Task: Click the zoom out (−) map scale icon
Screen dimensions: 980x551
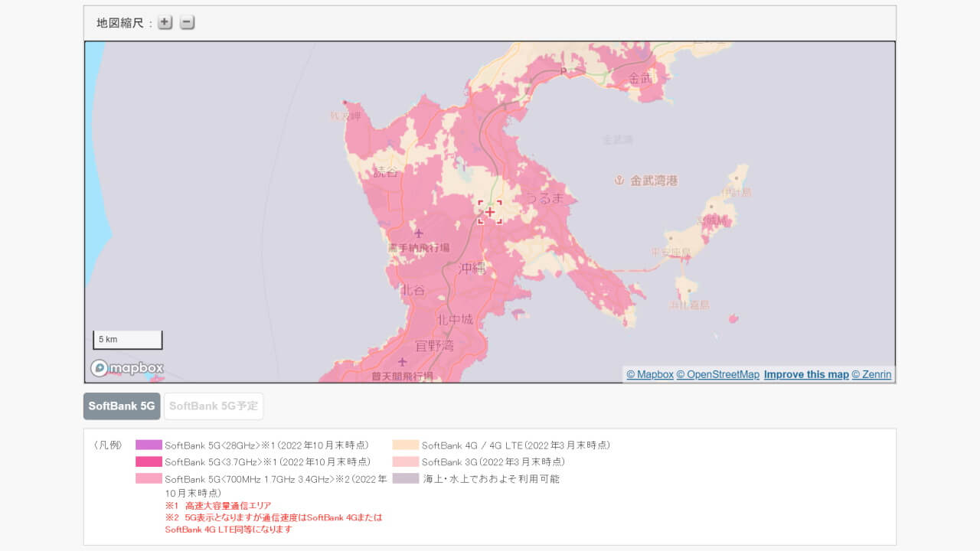Action: point(186,22)
